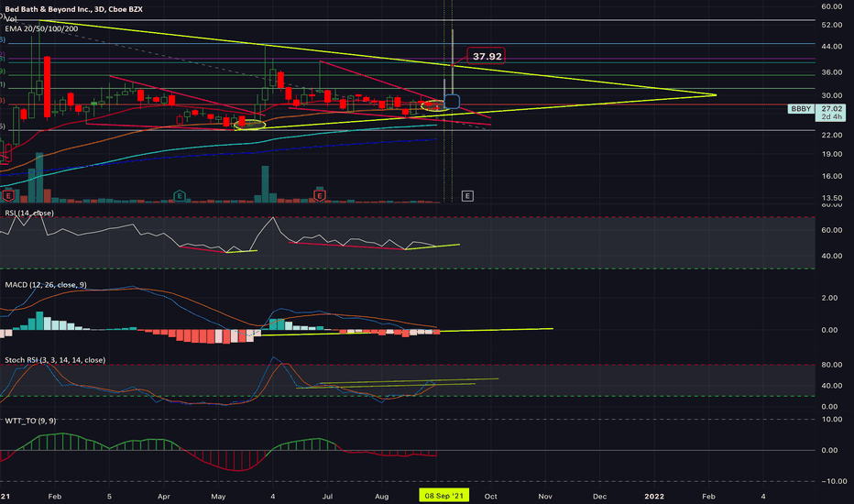Select the EMA 20/50/100/200 indicator legend
854x504 pixels.
coord(41,28)
